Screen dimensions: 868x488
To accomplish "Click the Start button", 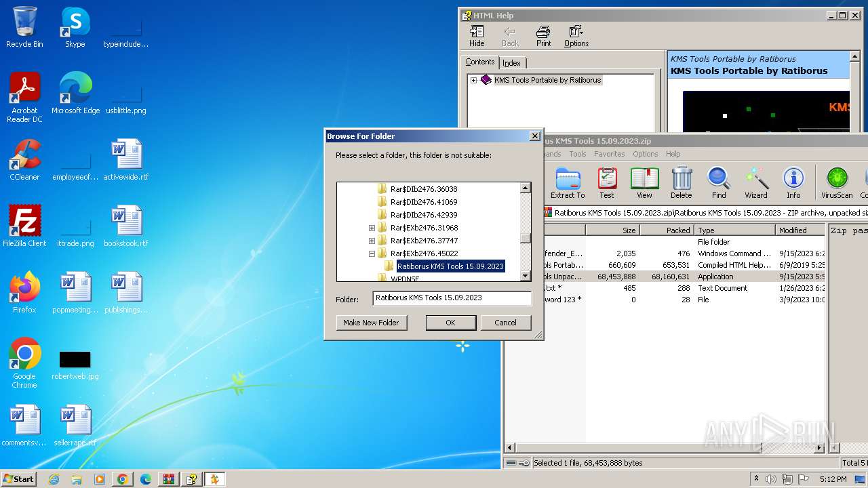I will [x=18, y=479].
